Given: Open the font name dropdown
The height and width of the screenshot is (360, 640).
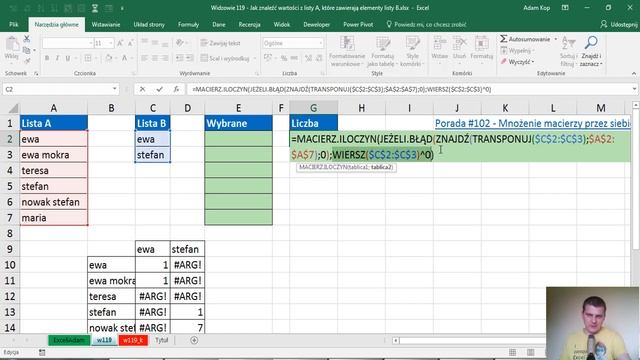Looking at the screenshot, I should (91, 43).
